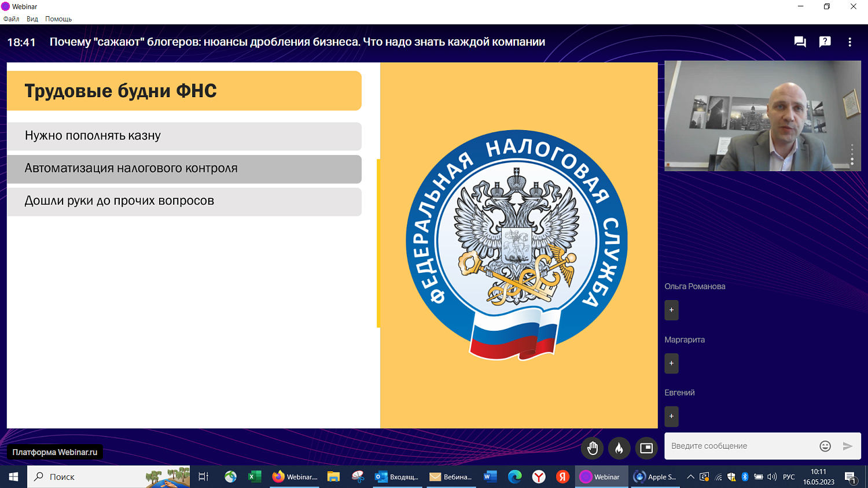Click plus button under Маргарита
The image size is (868, 488).
pyautogui.click(x=671, y=363)
